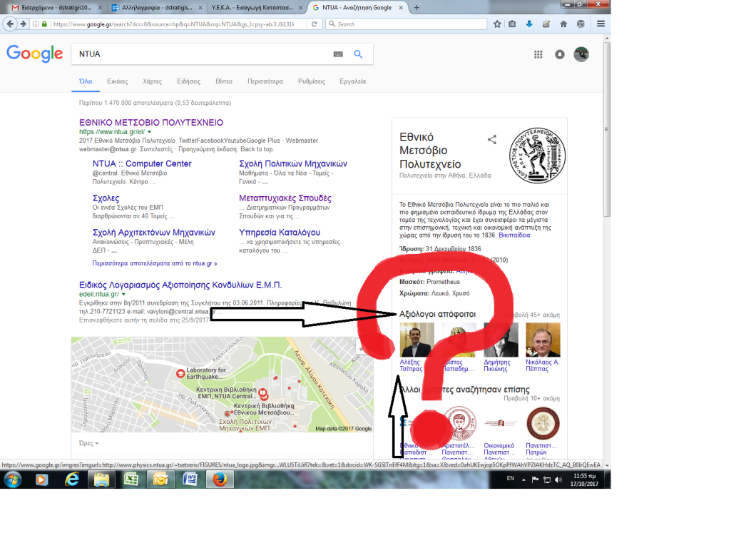Open the ΕΘΝΙΚΟ ΜΕΤΣΟΒΙΟ ΠΟΛΥΤΕΧΝΕΙΟ result

tap(151, 123)
